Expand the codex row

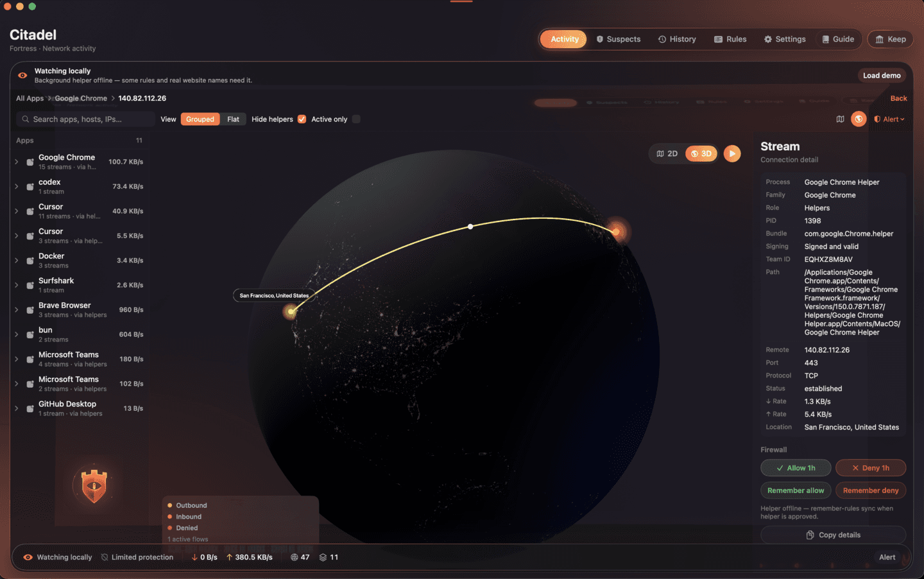pos(17,187)
